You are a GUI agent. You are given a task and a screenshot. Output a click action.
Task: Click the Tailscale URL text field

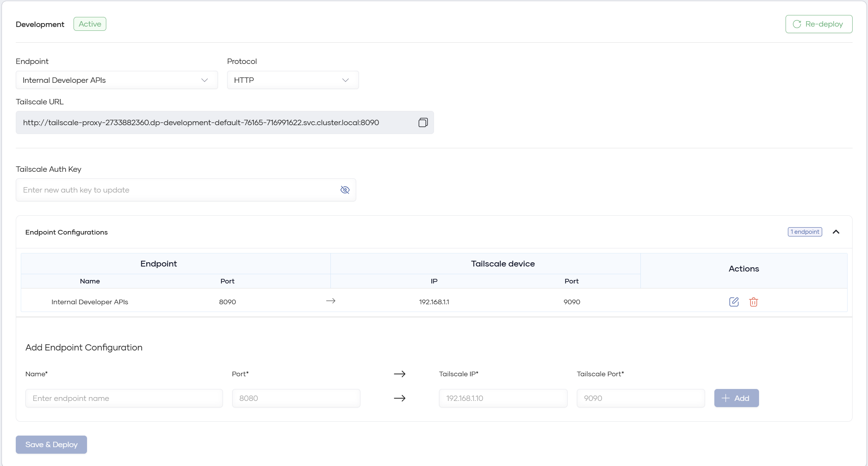[x=225, y=122]
